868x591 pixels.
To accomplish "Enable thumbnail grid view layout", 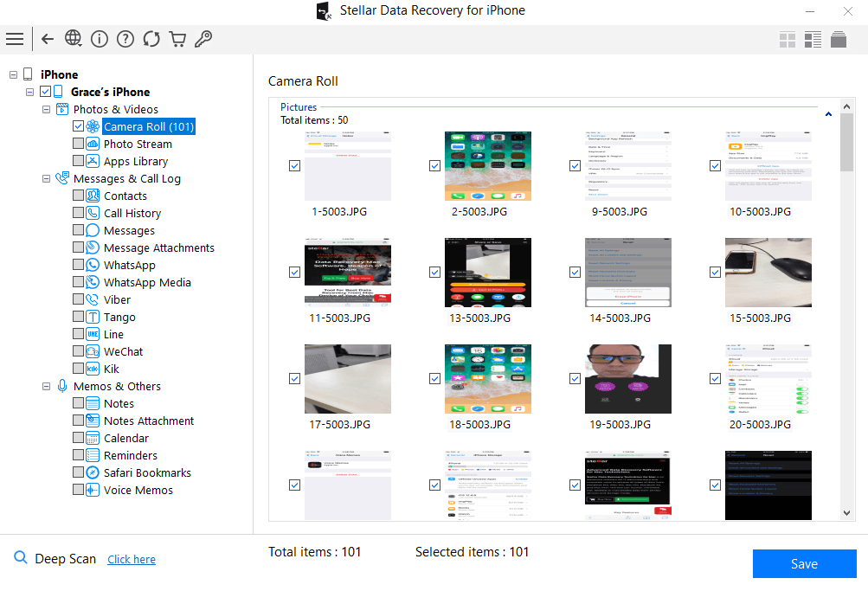I will (787, 40).
